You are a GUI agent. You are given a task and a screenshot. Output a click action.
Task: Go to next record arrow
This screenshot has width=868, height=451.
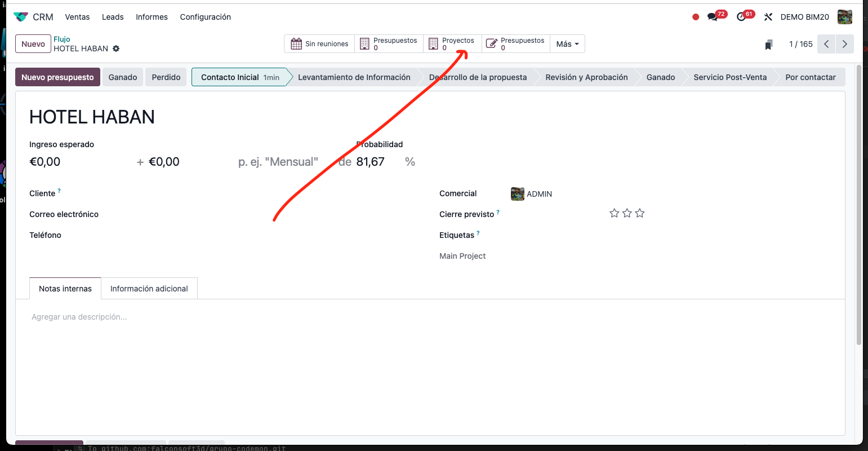(x=844, y=44)
